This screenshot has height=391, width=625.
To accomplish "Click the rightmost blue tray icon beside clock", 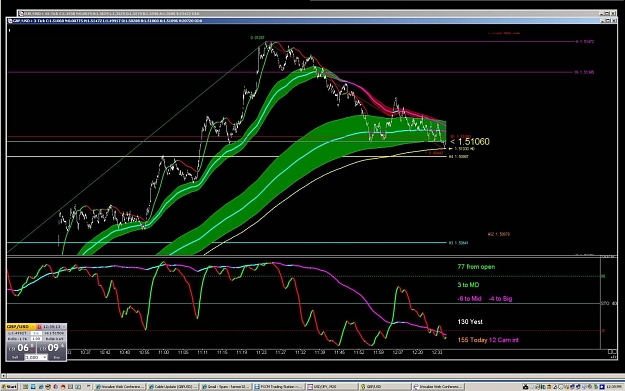I will (x=602, y=387).
